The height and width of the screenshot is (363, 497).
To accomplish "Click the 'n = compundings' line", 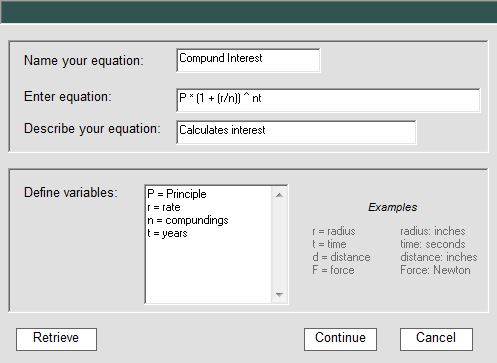I will click(x=188, y=221).
